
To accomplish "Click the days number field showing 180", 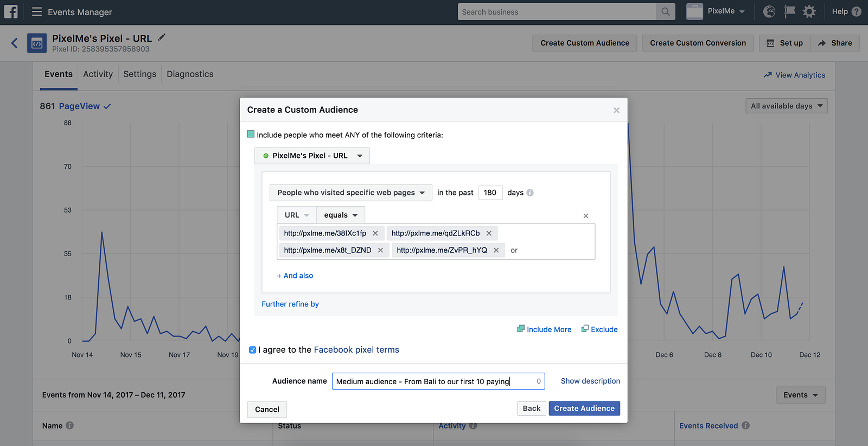I will 490,193.
